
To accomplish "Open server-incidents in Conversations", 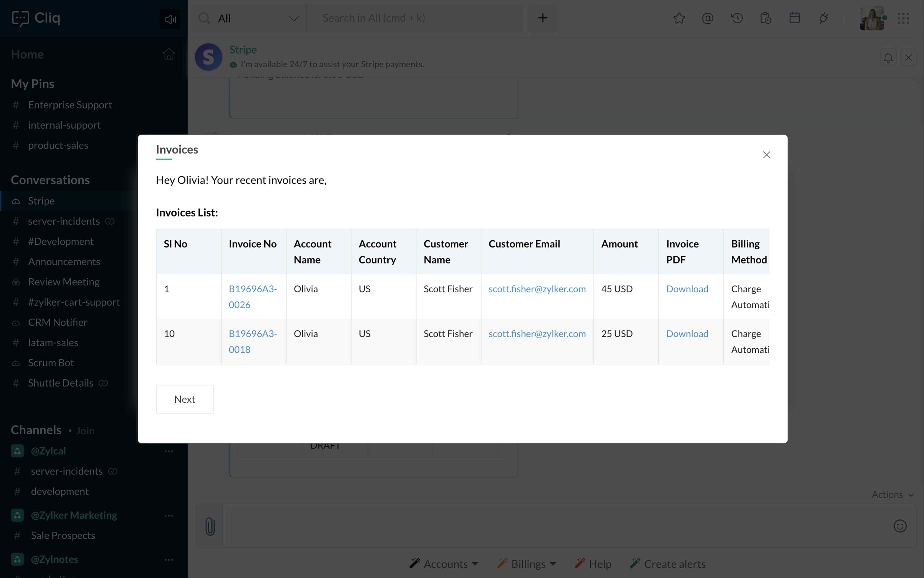I will 64,221.
